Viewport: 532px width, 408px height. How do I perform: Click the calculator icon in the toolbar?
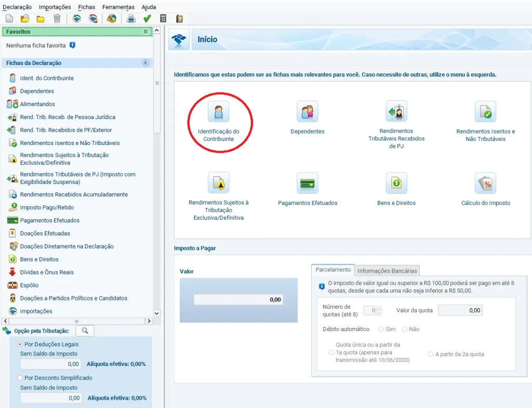[x=163, y=19]
